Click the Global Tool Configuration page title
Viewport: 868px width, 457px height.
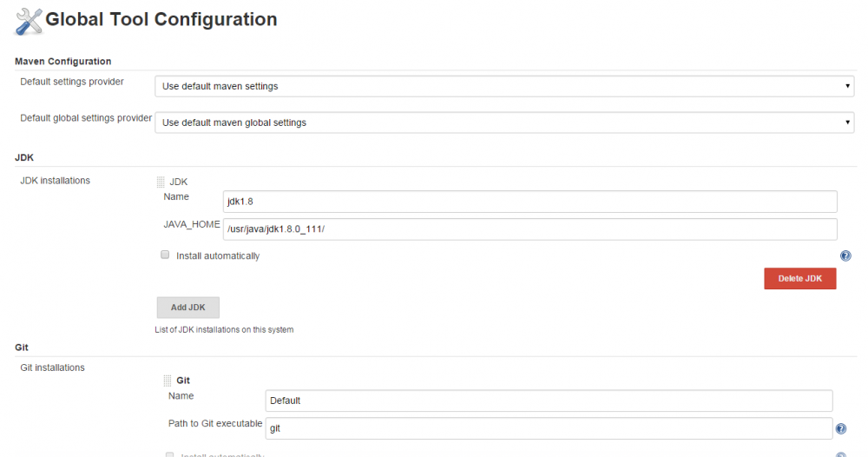[161, 19]
